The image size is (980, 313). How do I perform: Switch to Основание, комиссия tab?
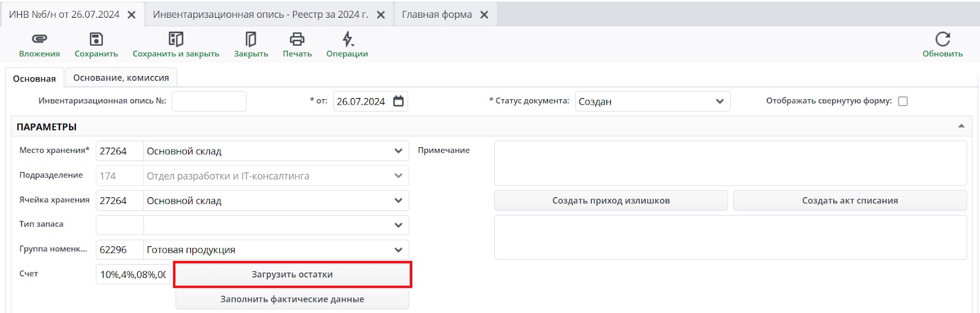click(121, 78)
